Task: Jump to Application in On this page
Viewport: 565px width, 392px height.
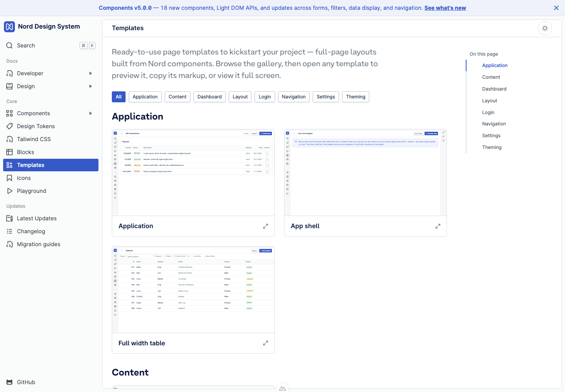Action: 495,65
